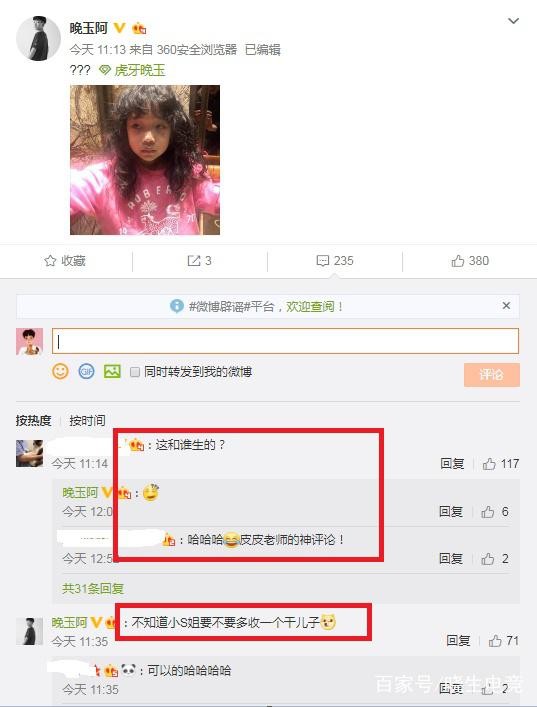The height and width of the screenshot is (707, 537).
Task: Click the comment text input field
Action: (x=285, y=341)
